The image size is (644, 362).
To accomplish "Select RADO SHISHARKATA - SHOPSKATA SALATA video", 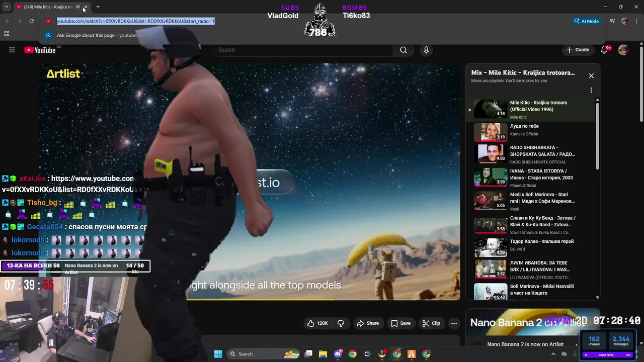I will click(x=531, y=154).
